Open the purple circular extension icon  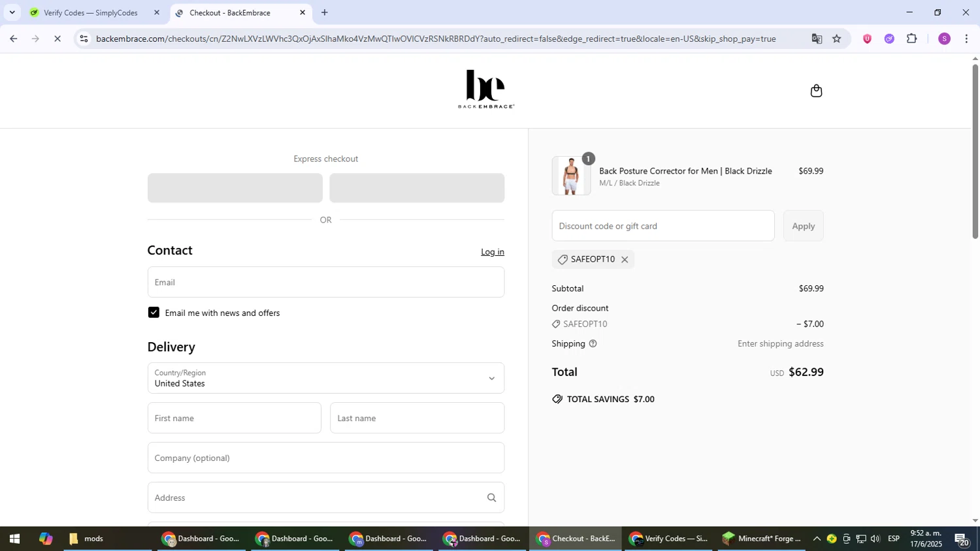(x=889, y=39)
